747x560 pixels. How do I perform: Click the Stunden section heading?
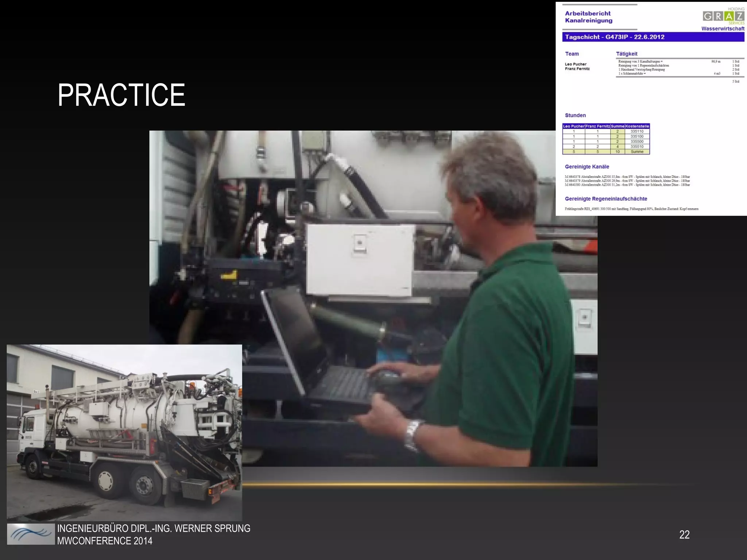pos(575,115)
